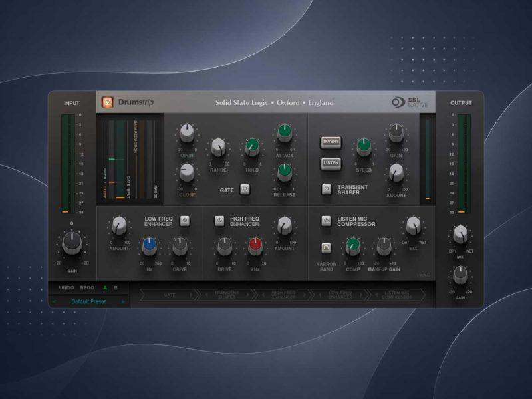
Task: Click right arrow on Gate order block
Action: tap(191, 295)
